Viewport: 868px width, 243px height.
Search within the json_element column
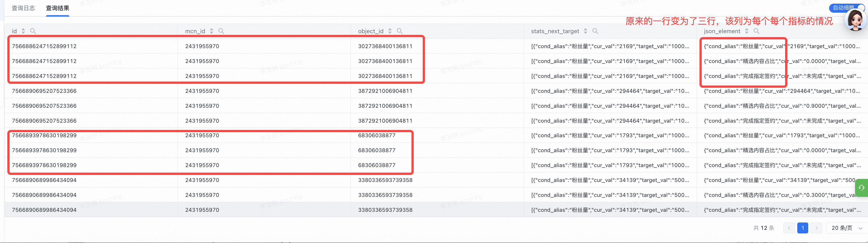[756, 31]
